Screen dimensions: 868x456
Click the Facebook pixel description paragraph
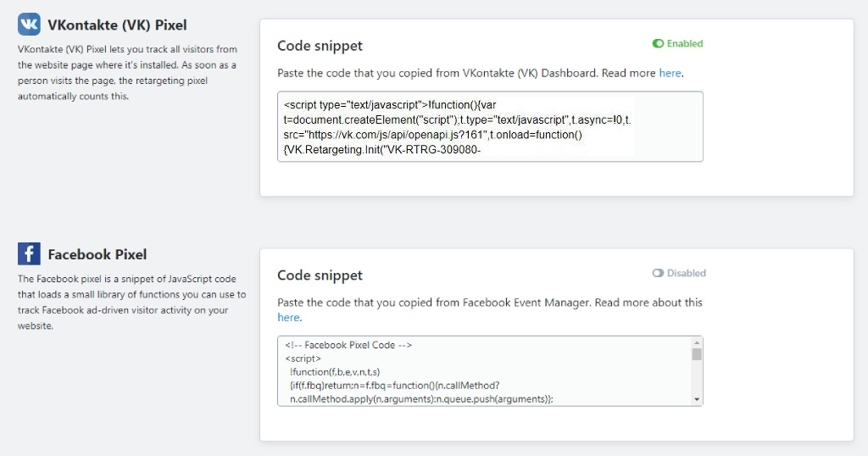[131, 302]
